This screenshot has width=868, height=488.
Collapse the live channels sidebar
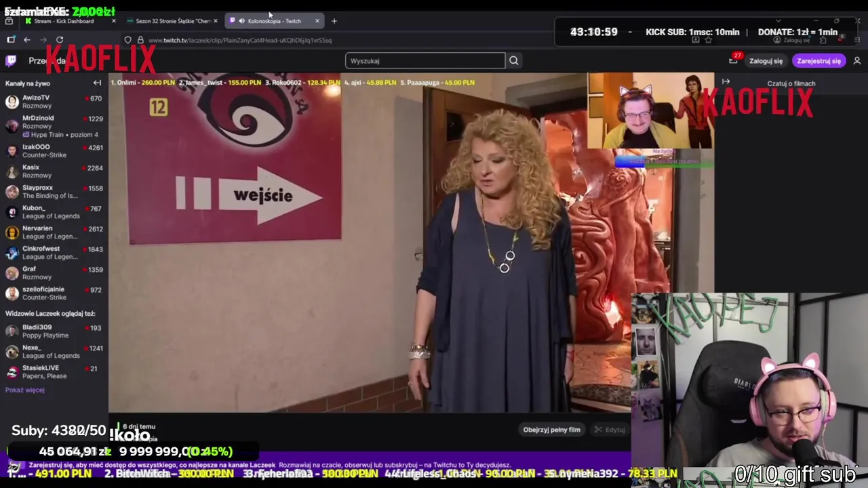[97, 83]
